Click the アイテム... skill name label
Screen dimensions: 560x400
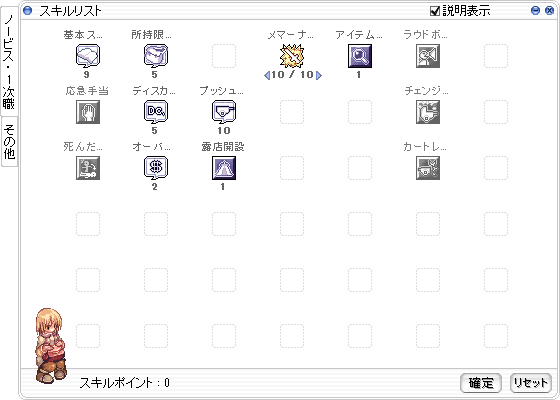[359, 35]
